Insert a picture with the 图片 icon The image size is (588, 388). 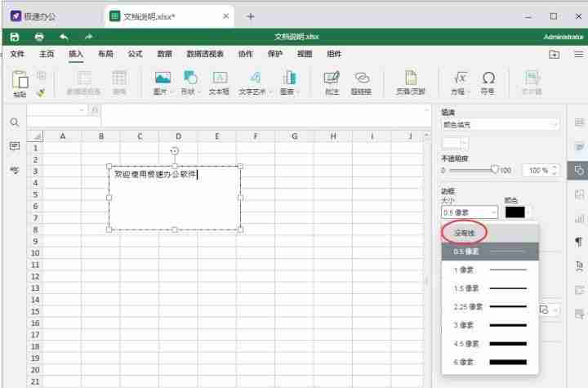click(163, 78)
